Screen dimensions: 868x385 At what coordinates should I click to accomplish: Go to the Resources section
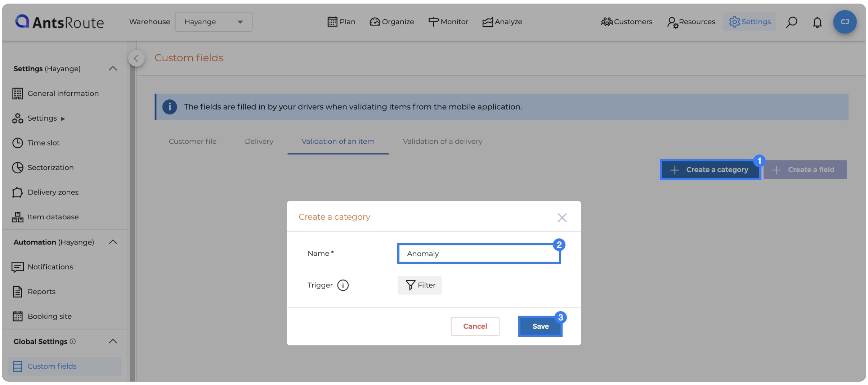click(691, 22)
